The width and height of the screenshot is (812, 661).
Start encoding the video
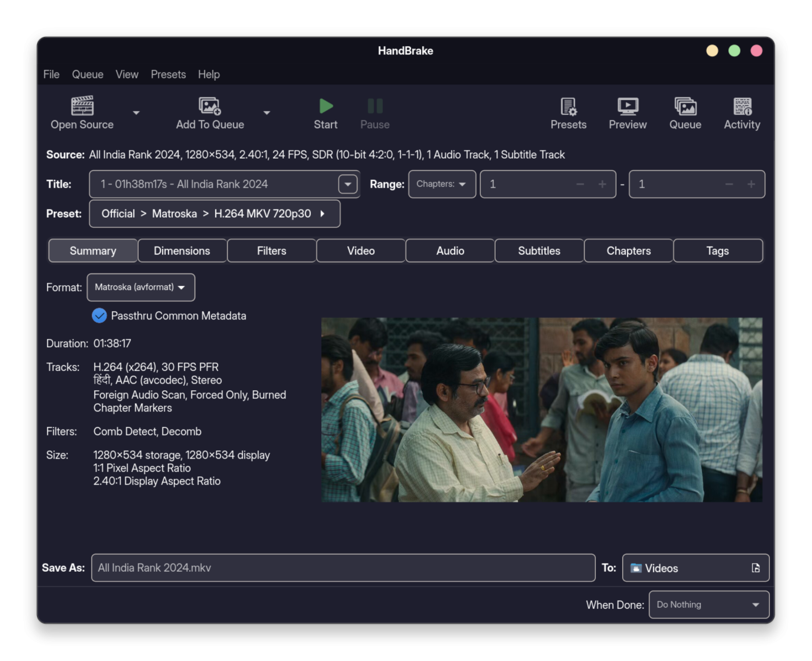326,112
